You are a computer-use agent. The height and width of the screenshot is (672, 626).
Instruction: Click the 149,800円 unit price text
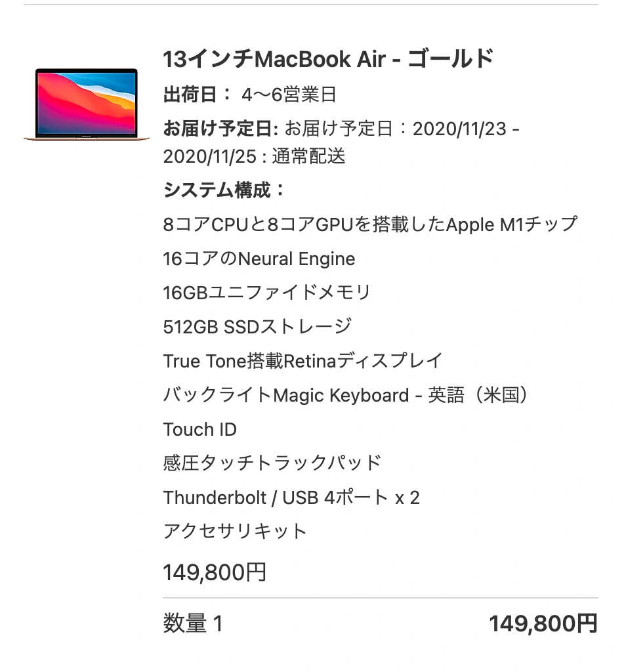(215, 572)
